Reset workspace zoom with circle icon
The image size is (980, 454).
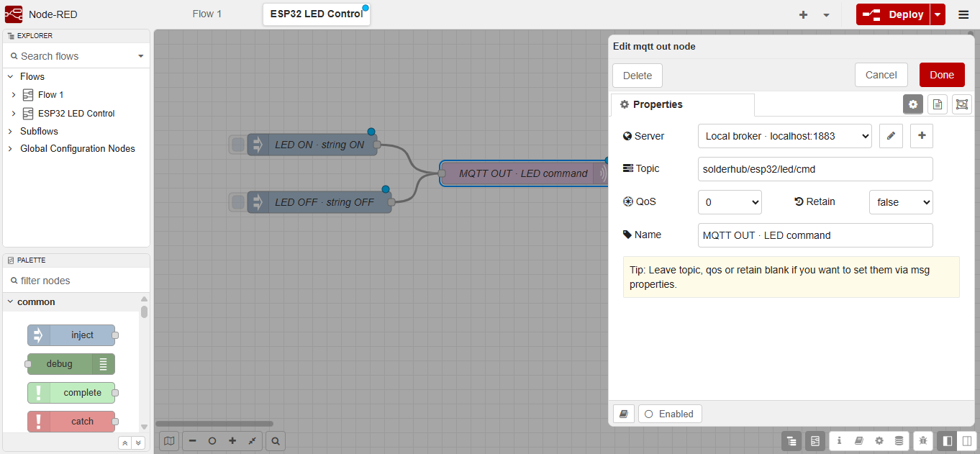(212, 441)
